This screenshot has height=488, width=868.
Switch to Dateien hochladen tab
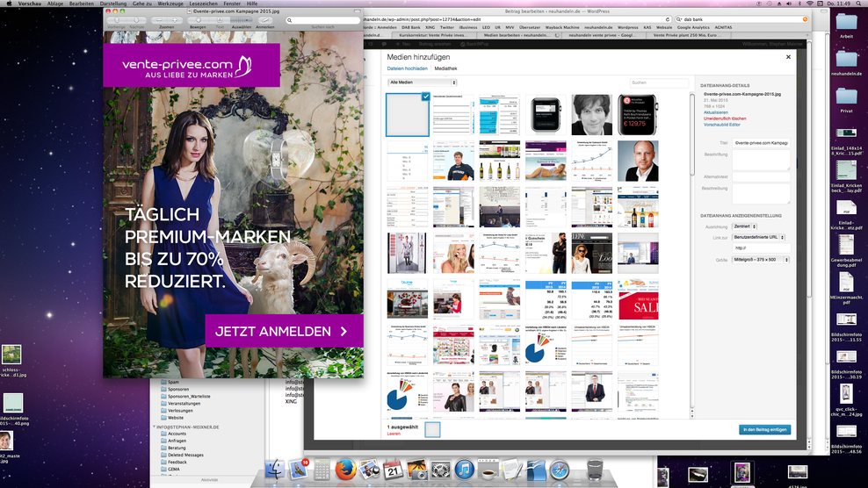click(407, 68)
